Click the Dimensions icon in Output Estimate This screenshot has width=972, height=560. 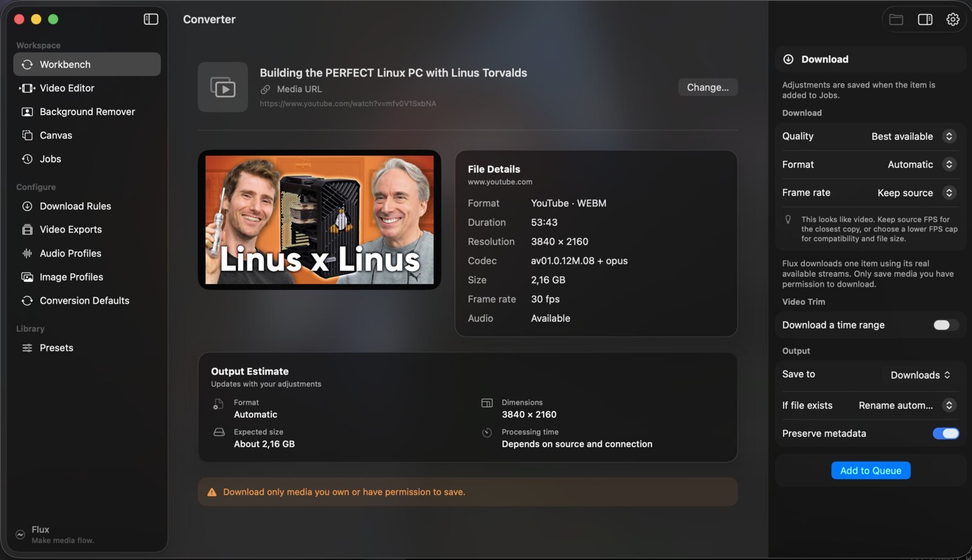coord(487,403)
